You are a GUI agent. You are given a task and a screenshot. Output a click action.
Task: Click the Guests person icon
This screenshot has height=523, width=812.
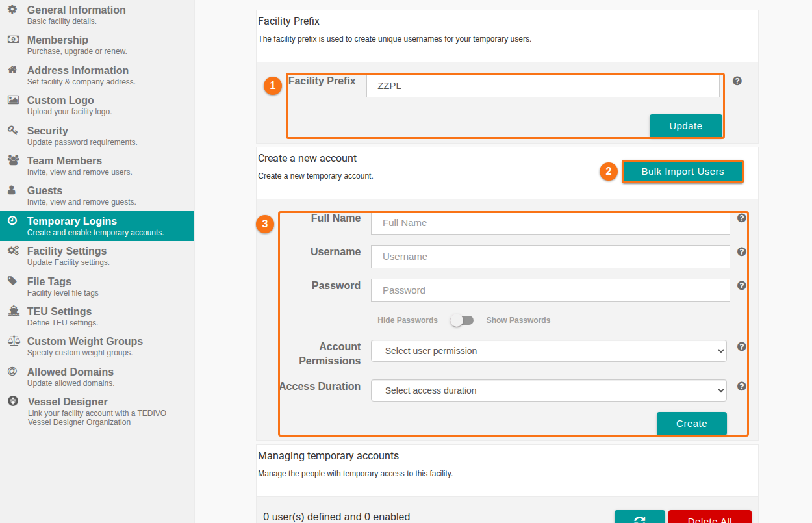coord(12,190)
